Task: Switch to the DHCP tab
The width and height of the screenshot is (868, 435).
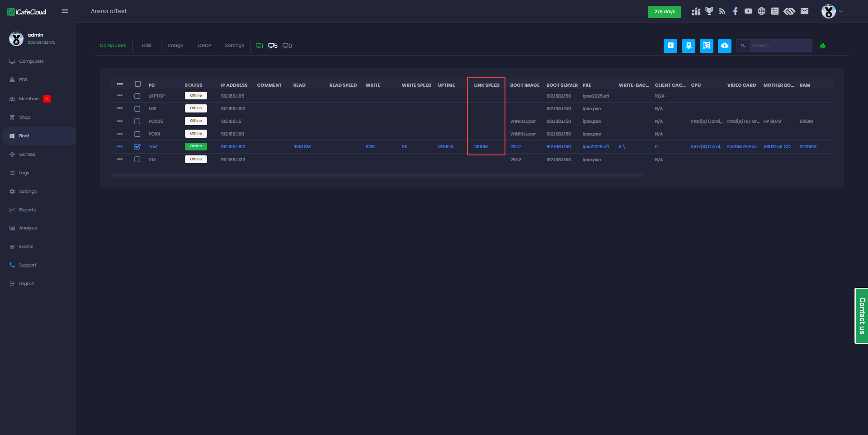Action: tap(204, 46)
